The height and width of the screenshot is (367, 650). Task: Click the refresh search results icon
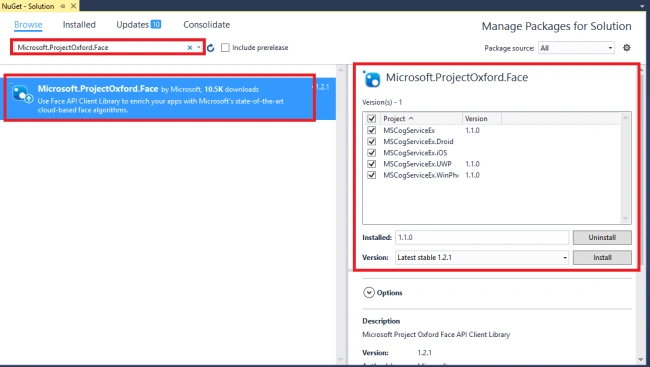pos(211,48)
